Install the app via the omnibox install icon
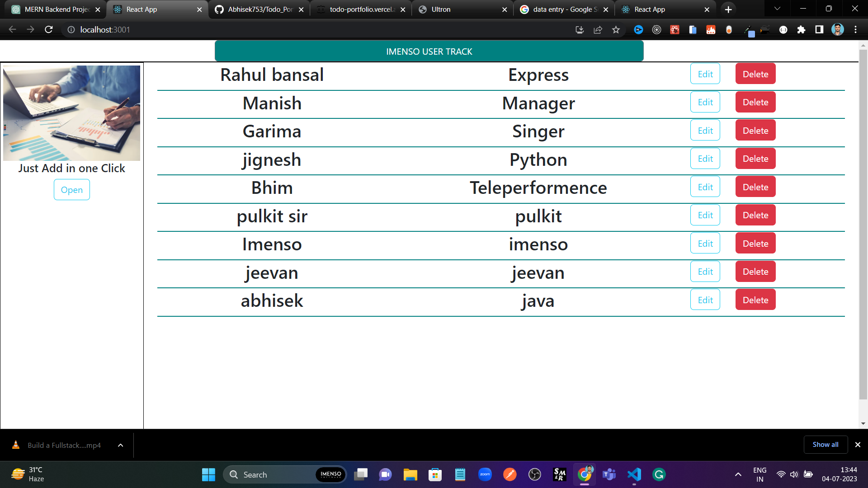The height and width of the screenshot is (488, 868). tap(580, 30)
